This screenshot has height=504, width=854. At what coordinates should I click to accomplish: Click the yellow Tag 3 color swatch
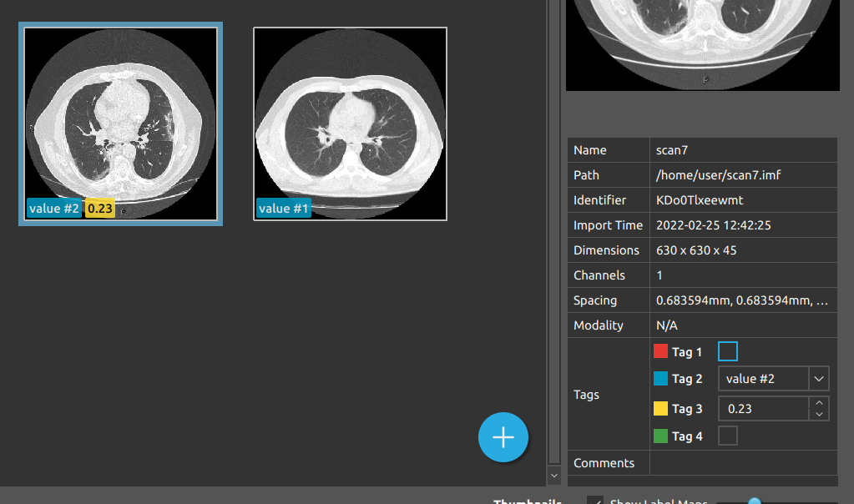pos(660,408)
